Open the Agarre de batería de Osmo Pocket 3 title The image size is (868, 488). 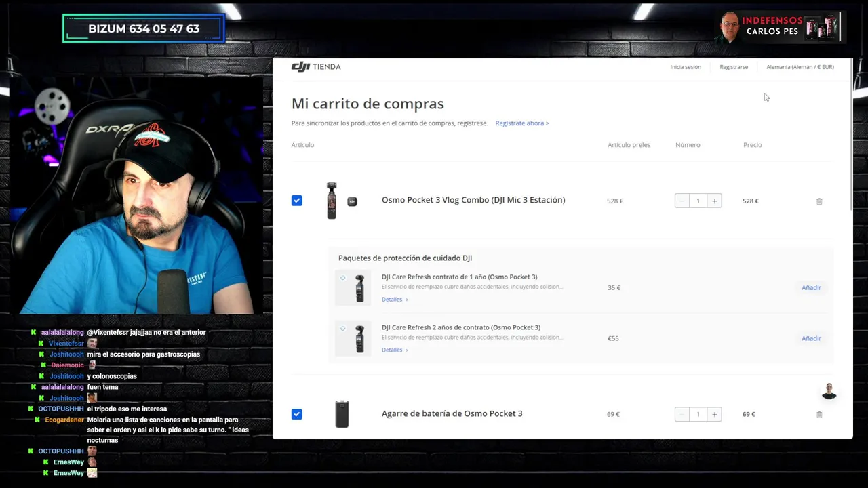[x=452, y=413]
